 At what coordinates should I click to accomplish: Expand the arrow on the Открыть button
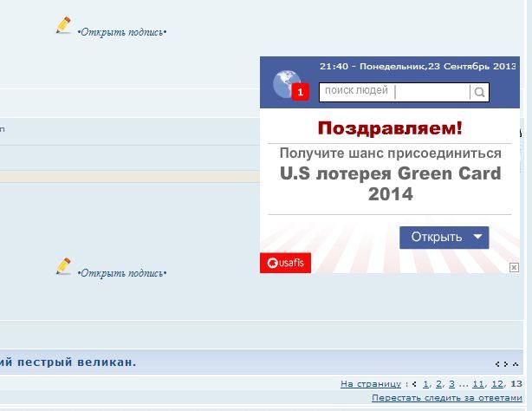477,237
